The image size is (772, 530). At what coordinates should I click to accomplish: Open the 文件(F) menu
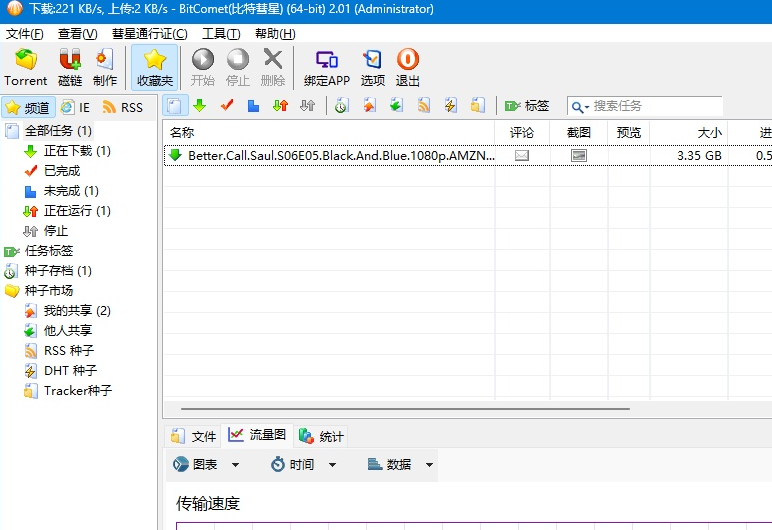(x=25, y=34)
